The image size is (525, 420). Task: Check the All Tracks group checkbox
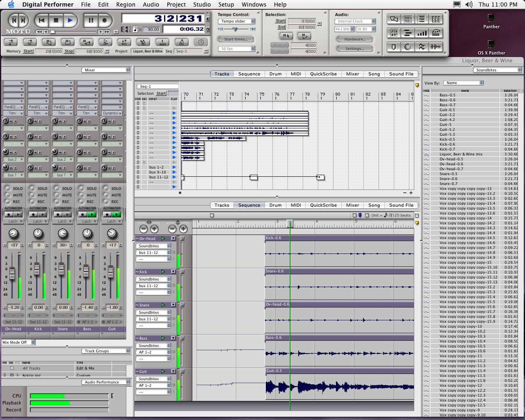(12, 368)
